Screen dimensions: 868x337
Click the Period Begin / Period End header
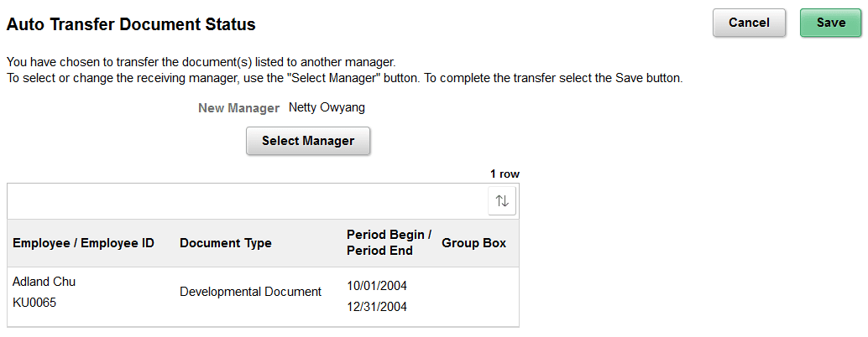(x=389, y=243)
